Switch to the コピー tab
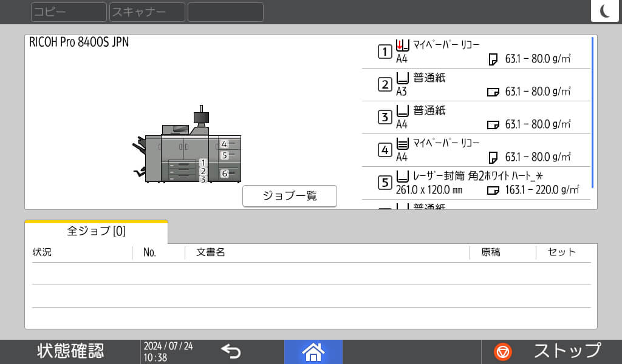622x364 pixels. click(68, 12)
